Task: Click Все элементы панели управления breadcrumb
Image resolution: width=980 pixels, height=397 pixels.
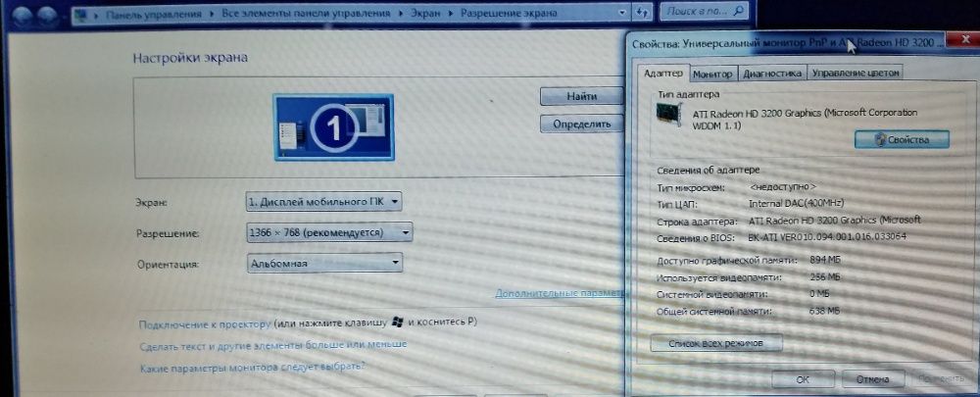Action: pyautogui.click(x=306, y=13)
